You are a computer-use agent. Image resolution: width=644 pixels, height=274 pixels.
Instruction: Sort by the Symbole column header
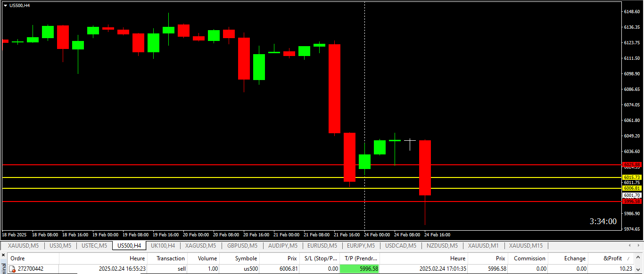click(x=239, y=258)
